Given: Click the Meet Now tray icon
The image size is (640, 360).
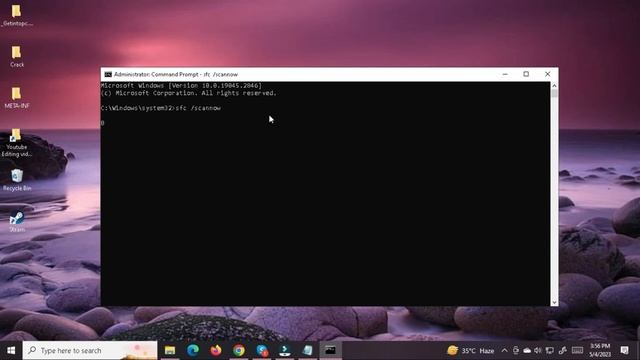Looking at the screenshot, I should click(516, 350).
